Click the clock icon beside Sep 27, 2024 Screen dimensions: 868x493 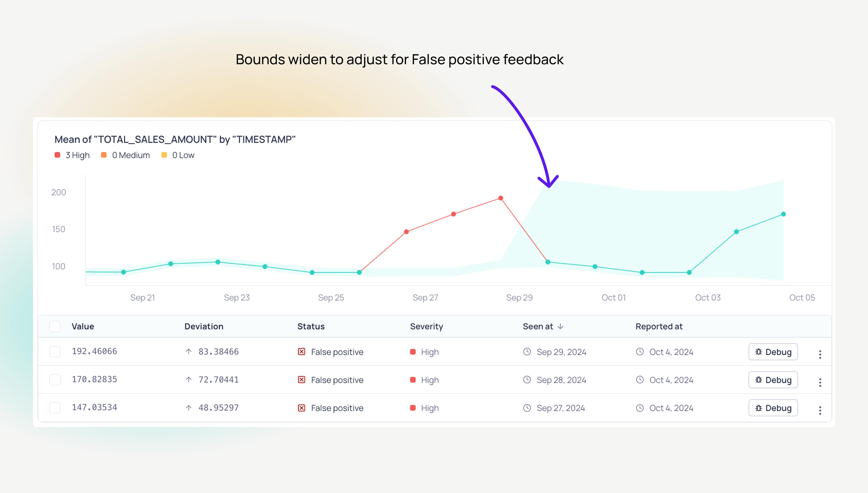527,408
